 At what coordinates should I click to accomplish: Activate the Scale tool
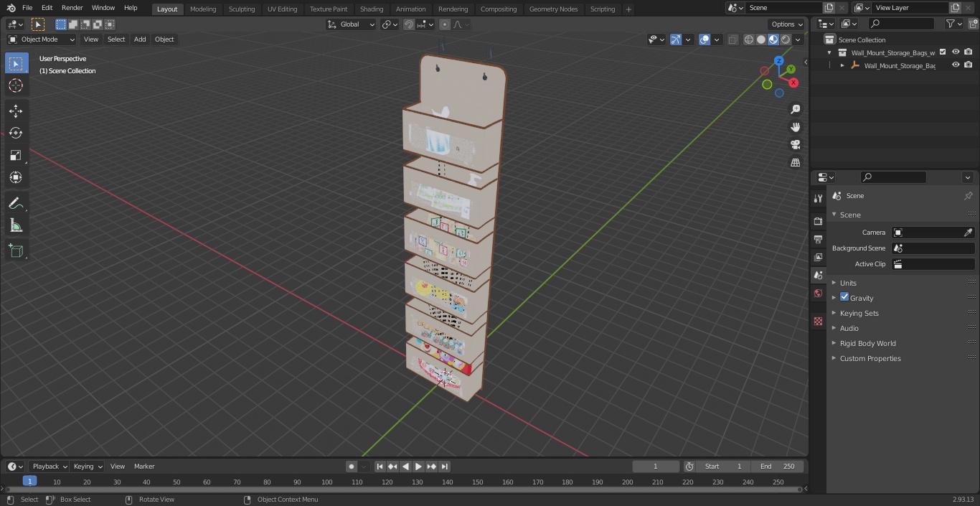click(x=16, y=155)
